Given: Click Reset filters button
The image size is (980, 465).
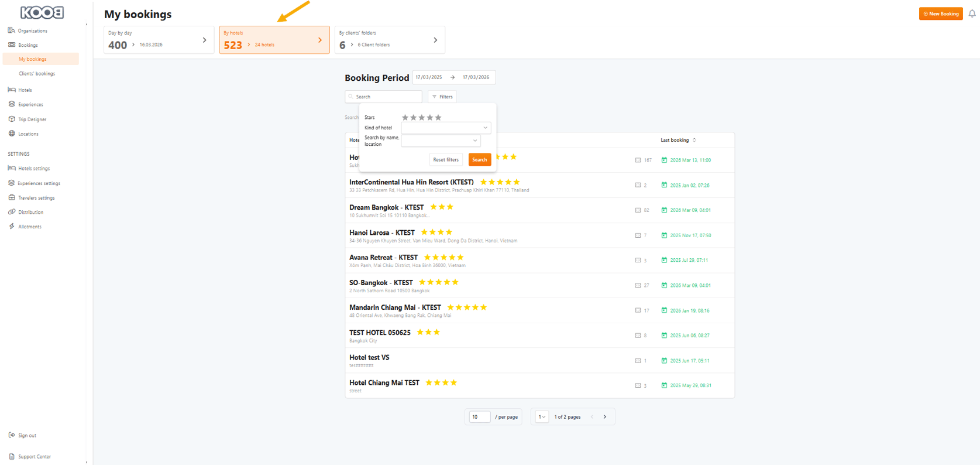Looking at the screenshot, I should pyautogui.click(x=446, y=160).
